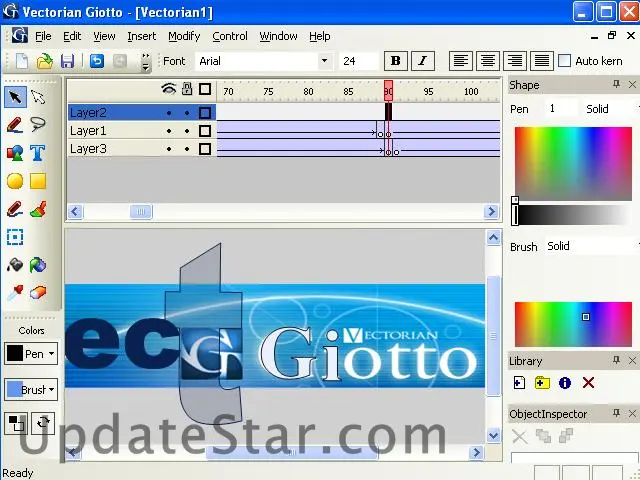This screenshot has width=640, height=480.
Task: Open the Control menu
Action: [230, 36]
